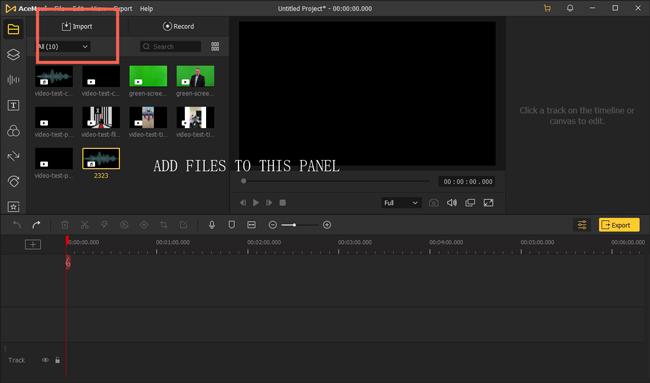650x383 pixels.
Task: Click the yellow Export button
Action: pyautogui.click(x=619, y=225)
